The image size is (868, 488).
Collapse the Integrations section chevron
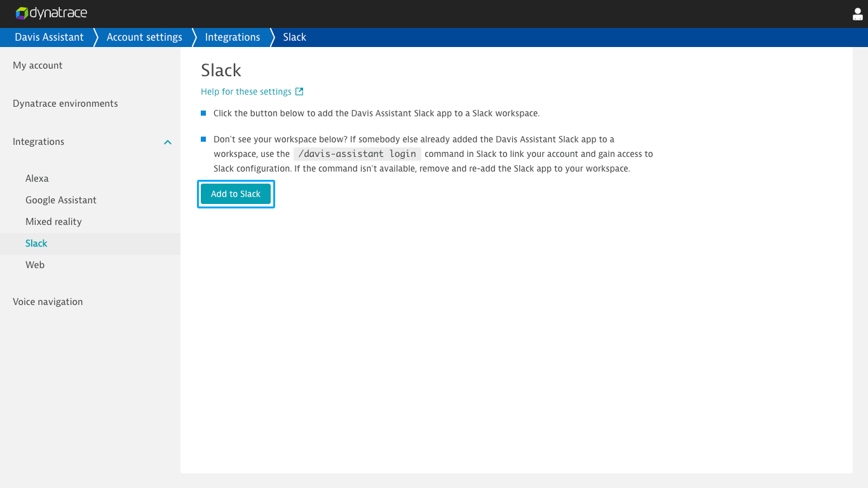pyautogui.click(x=168, y=142)
